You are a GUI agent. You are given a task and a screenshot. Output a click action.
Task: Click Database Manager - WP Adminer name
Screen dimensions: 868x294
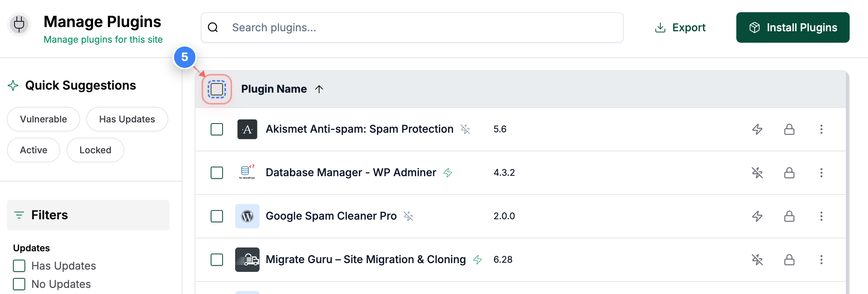click(x=351, y=173)
